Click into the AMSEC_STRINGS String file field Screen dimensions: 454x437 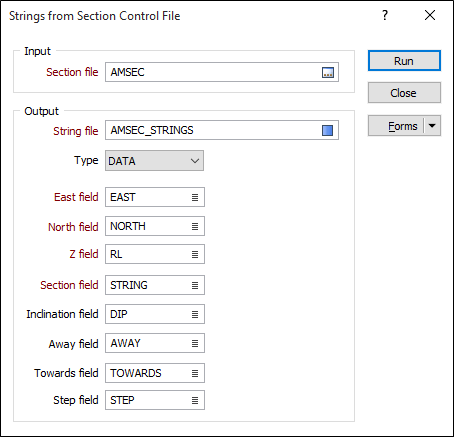pos(213,130)
